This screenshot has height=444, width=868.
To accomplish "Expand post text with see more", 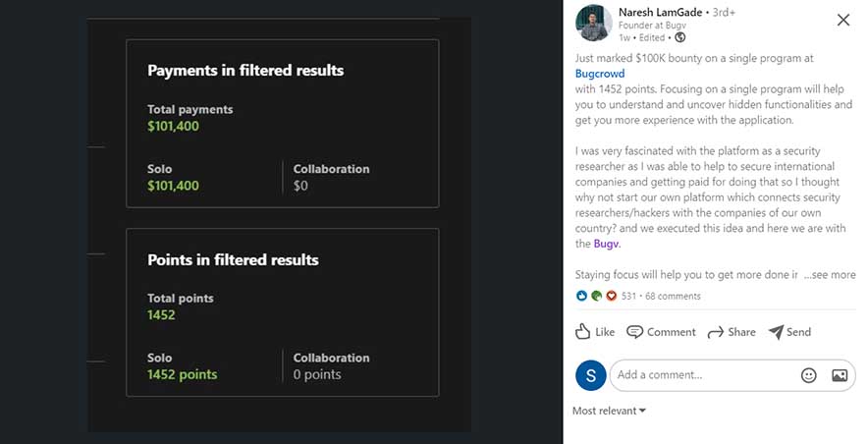I will pyautogui.click(x=830, y=275).
